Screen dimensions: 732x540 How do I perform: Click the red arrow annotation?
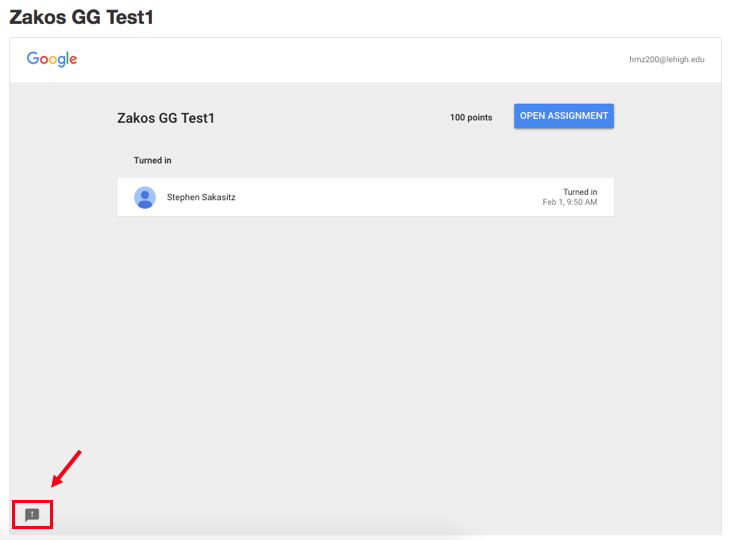click(66, 469)
